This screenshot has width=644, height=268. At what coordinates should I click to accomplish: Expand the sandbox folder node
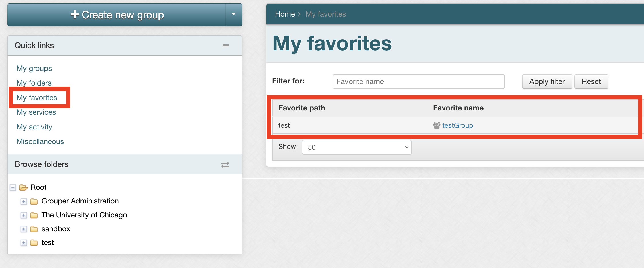pos(24,229)
